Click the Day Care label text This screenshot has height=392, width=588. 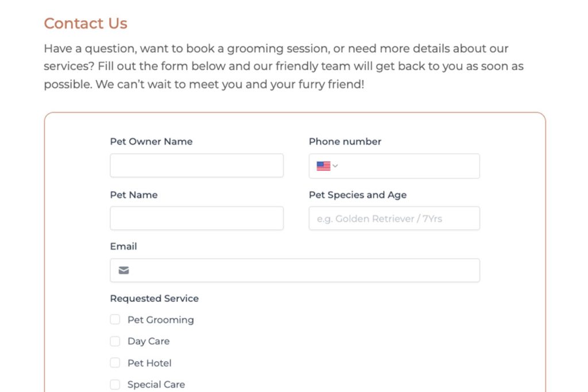pyautogui.click(x=148, y=341)
